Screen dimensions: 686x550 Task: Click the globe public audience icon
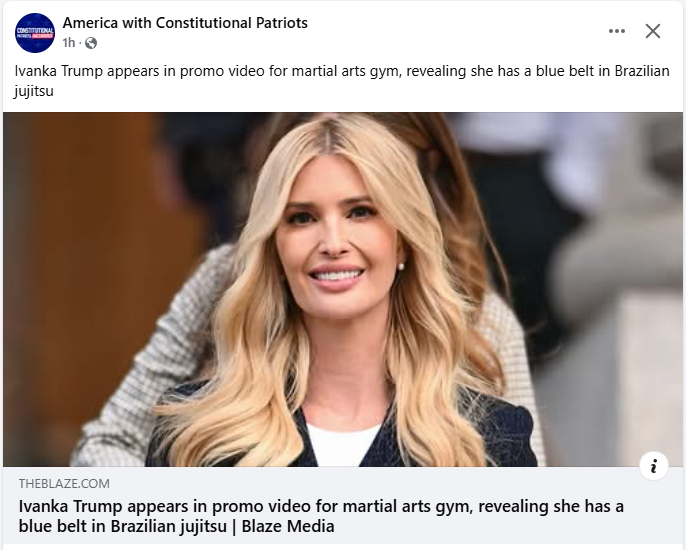point(91,43)
